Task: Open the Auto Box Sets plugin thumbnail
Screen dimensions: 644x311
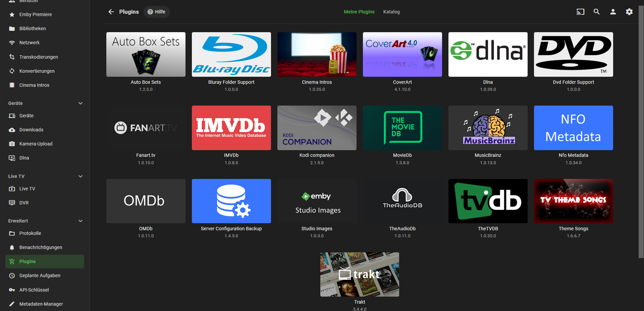Action: (146, 54)
